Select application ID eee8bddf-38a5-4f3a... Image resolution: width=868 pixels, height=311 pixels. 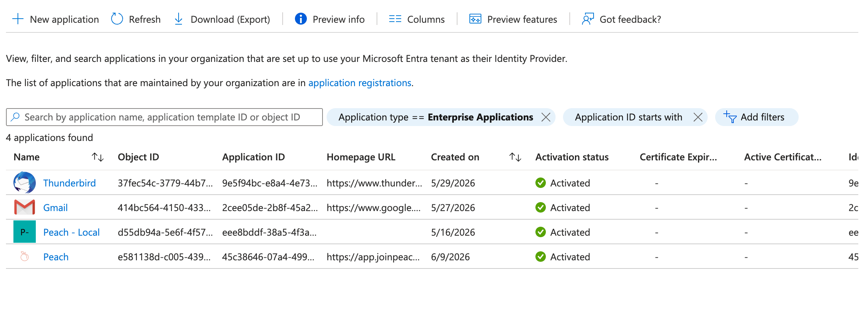269,232
